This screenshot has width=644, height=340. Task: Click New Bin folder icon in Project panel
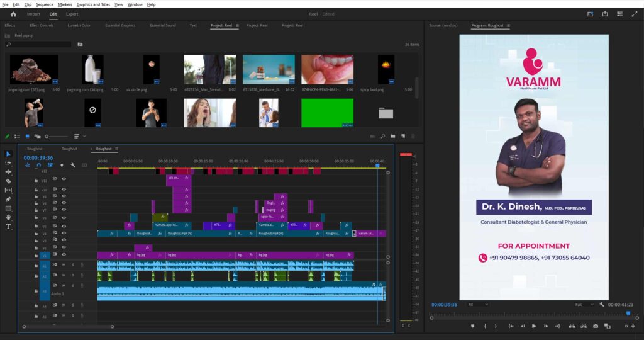[x=393, y=136]
